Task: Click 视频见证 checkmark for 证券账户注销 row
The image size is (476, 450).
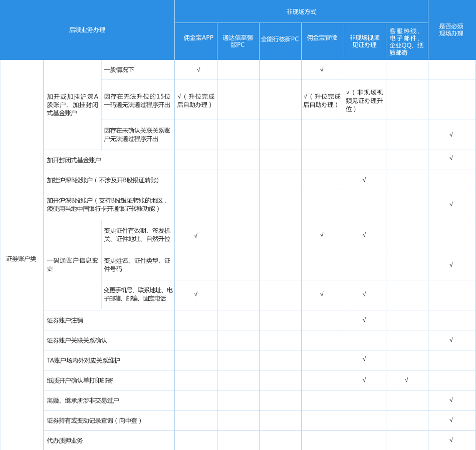Action: pyautogui.click(x=364, y=320)
